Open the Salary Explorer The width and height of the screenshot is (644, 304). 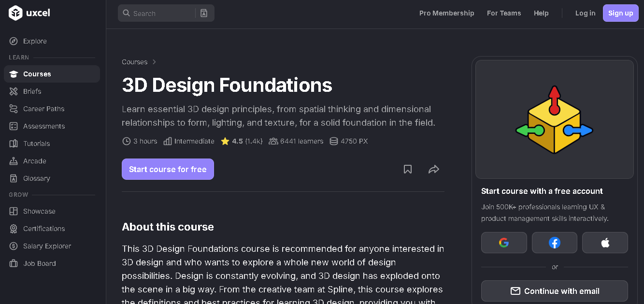(x=46, y=246)
